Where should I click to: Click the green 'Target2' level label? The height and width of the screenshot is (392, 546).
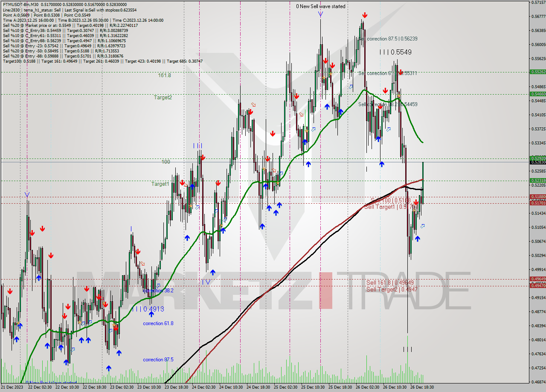click(x=163, y=98)
